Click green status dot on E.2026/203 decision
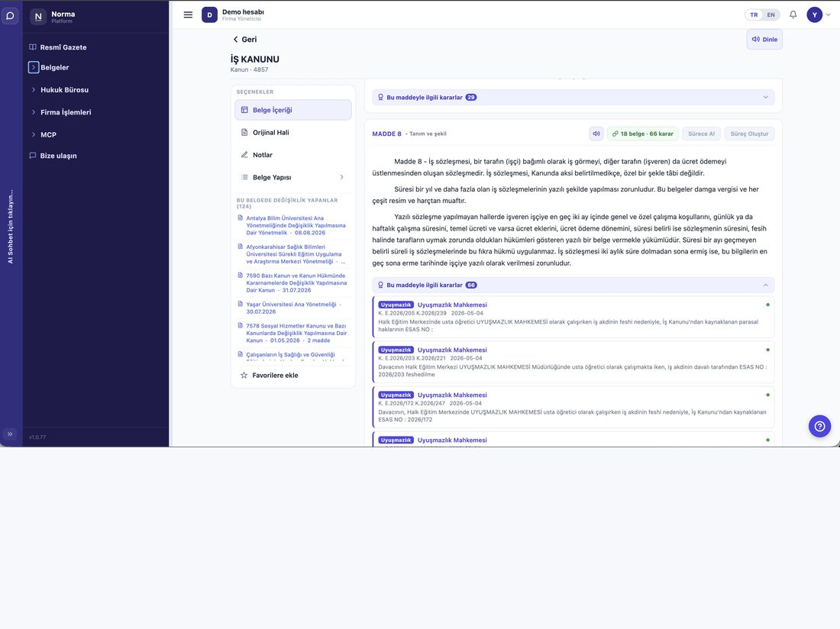Screen dimensions: 840x629 tap(767, 350)
